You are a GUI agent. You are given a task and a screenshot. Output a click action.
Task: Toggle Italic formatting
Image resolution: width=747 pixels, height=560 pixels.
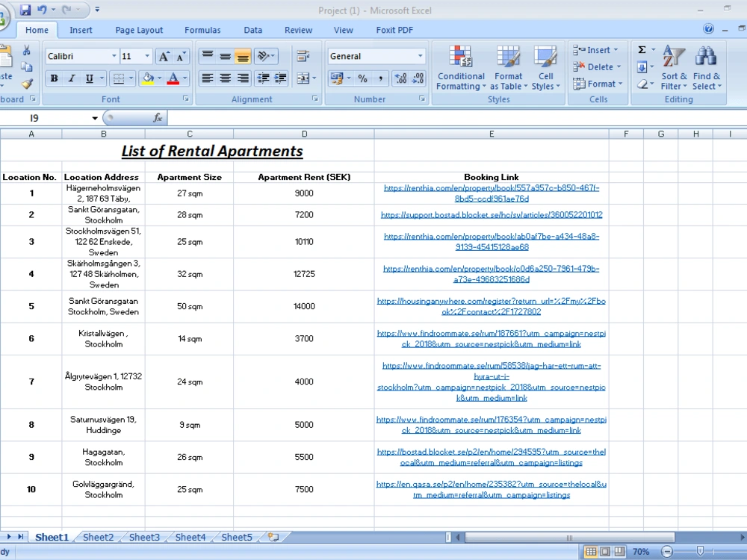[72, 78]
